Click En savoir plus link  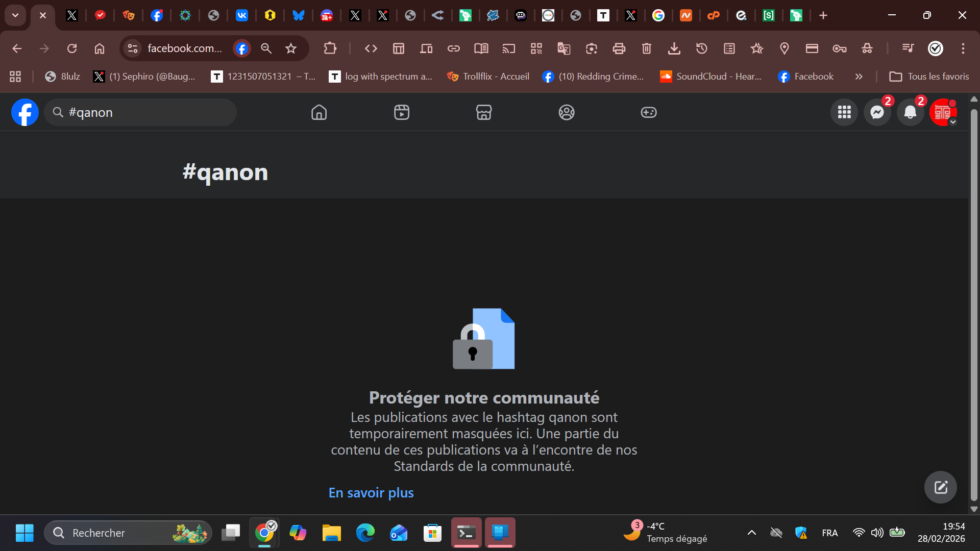tap(371, 493)
